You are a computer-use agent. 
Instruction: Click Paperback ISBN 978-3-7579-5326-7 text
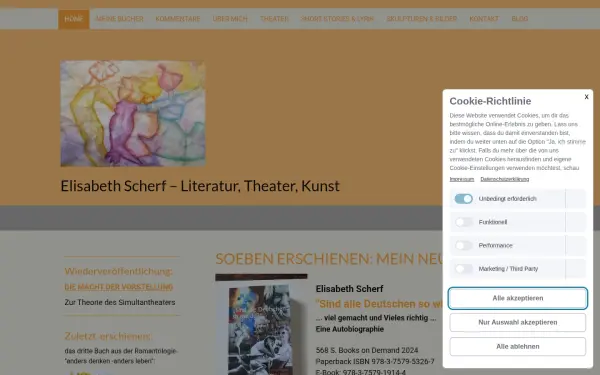click(x=375, y=362)
